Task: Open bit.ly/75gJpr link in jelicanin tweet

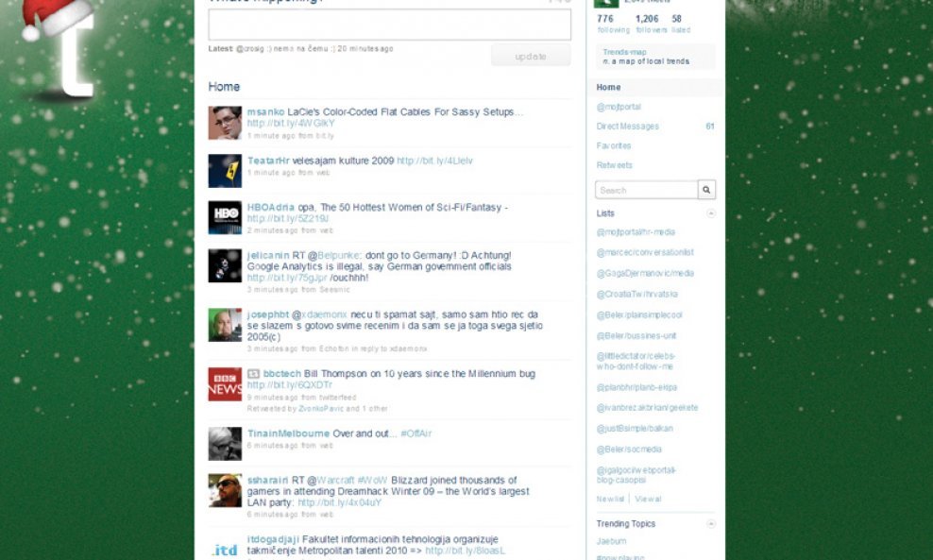Action: 287,278
